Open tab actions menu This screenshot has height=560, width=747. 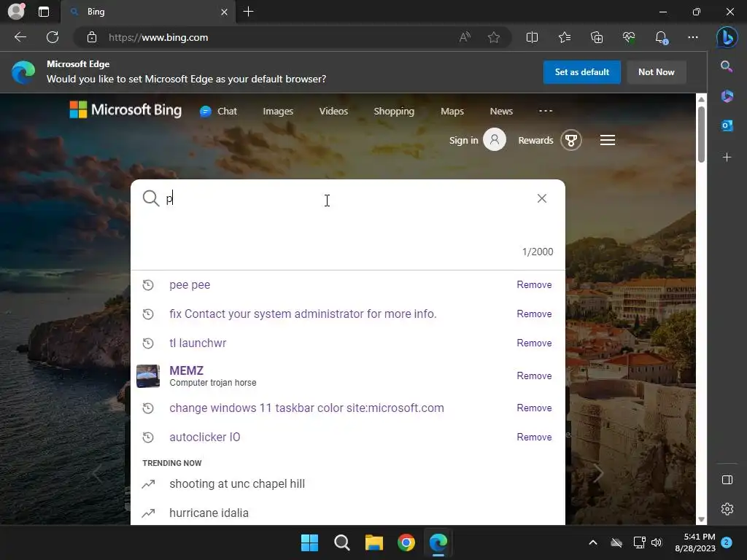[x=44, y=12]
